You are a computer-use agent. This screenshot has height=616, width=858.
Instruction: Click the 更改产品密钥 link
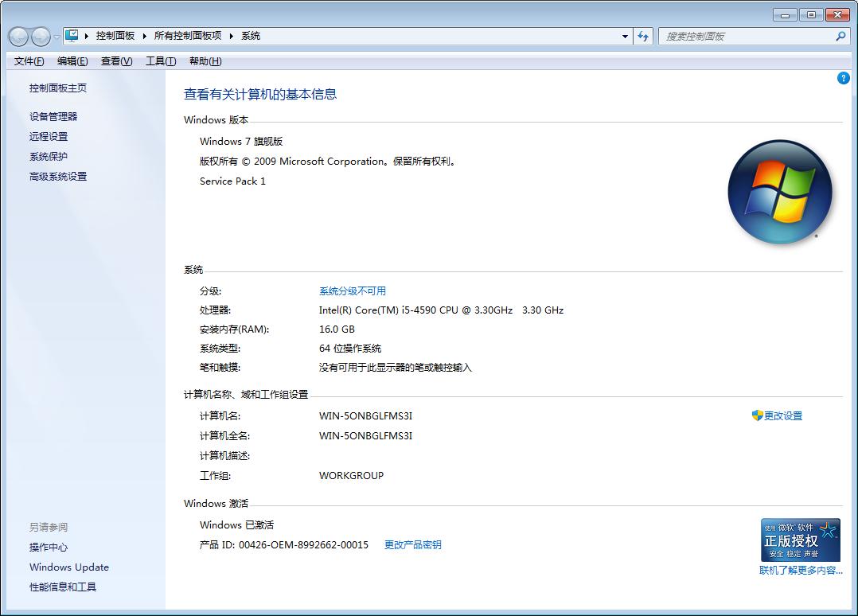(x=412, y=544)
